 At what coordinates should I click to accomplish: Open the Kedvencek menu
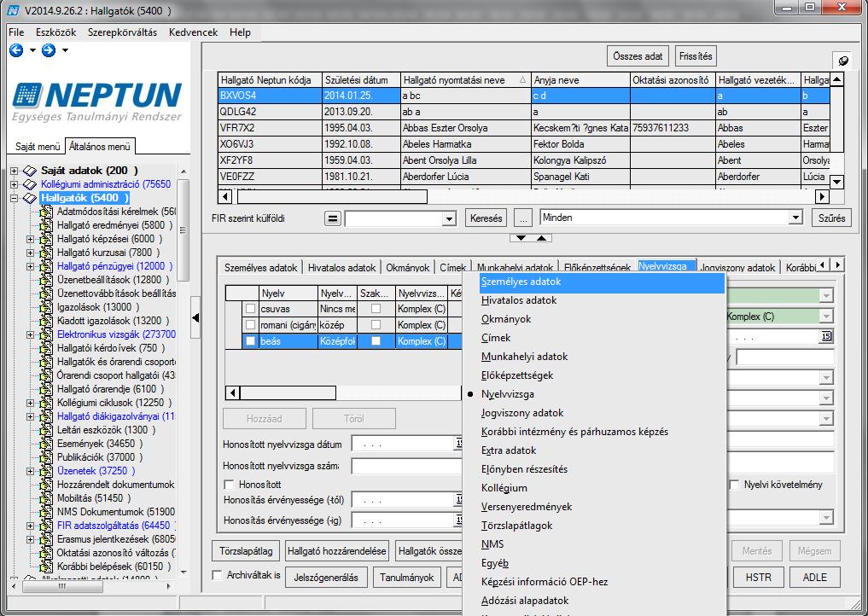[193, 32]
